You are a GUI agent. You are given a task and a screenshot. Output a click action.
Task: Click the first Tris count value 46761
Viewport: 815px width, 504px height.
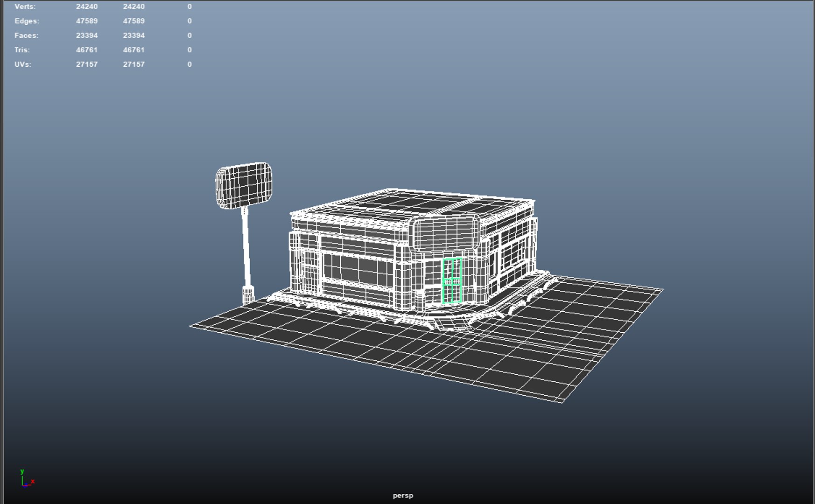(x=87, y=50)
